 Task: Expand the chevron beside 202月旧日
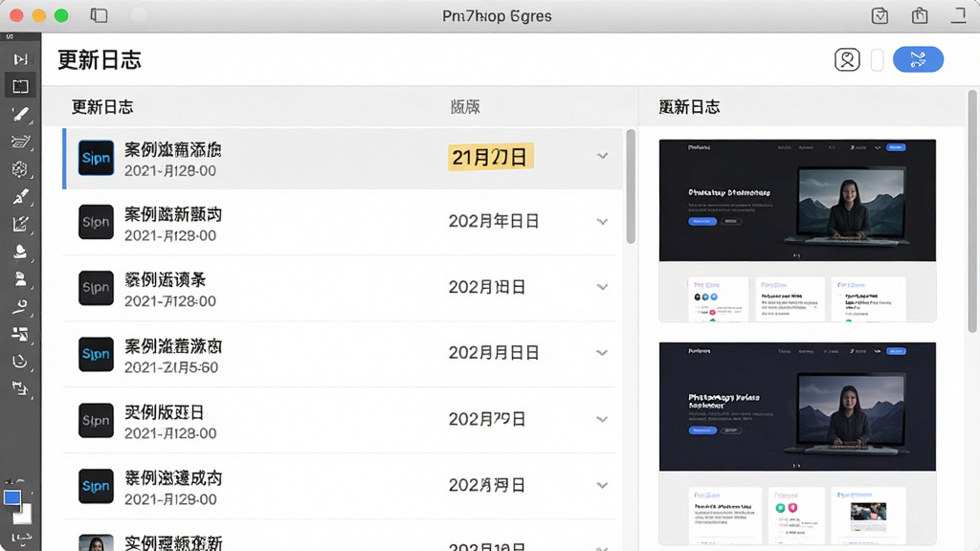[602, 287]
